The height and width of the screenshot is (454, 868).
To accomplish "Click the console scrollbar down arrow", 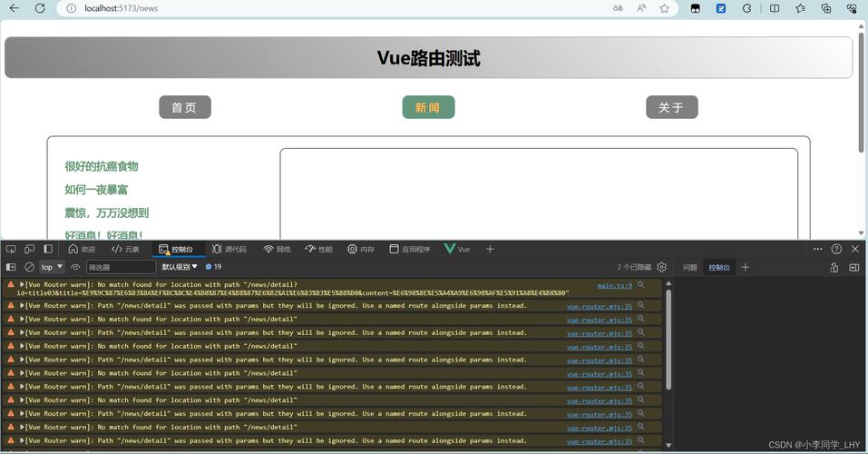I will pos(668,445).
